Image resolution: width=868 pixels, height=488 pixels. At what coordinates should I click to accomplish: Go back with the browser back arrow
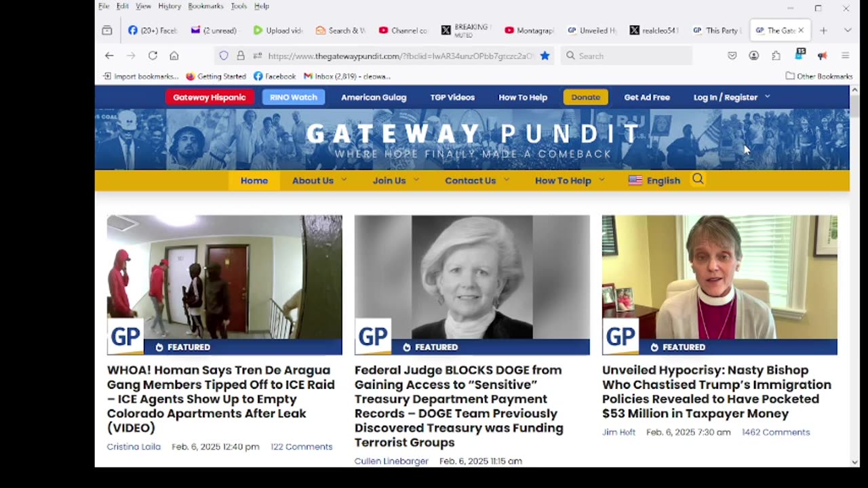[109, 56]
